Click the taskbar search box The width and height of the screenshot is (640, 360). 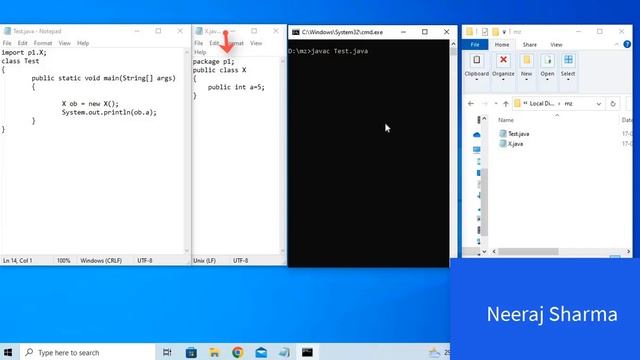[x=88, y=352]
